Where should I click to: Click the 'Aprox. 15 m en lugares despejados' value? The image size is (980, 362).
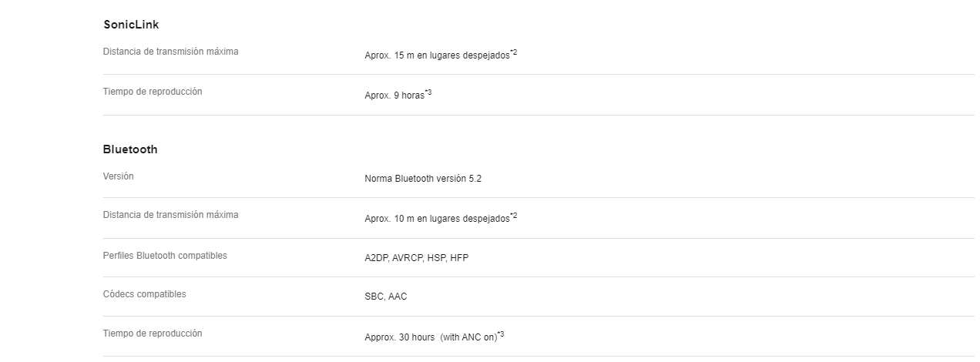(437, 55)
